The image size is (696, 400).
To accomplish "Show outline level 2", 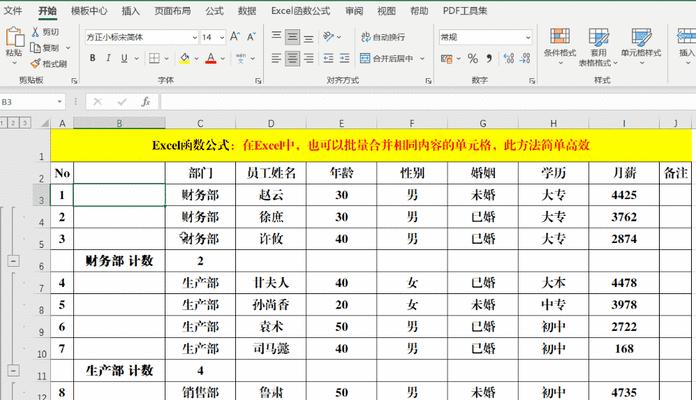I will click(x=14, y=123).
